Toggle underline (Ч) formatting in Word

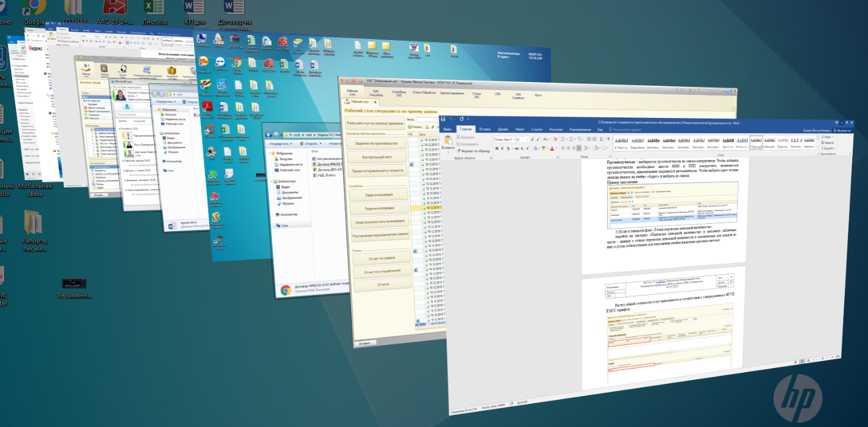(508, 148)
